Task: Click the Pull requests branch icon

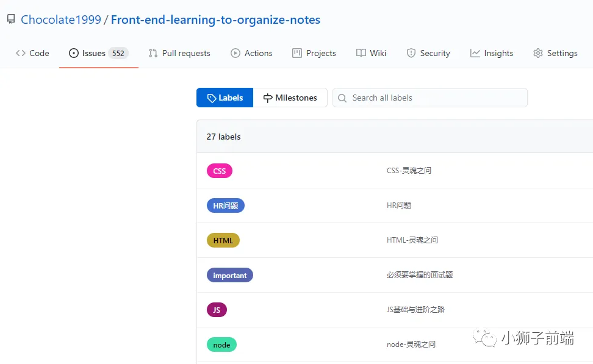Action: [x=153, y=53]
